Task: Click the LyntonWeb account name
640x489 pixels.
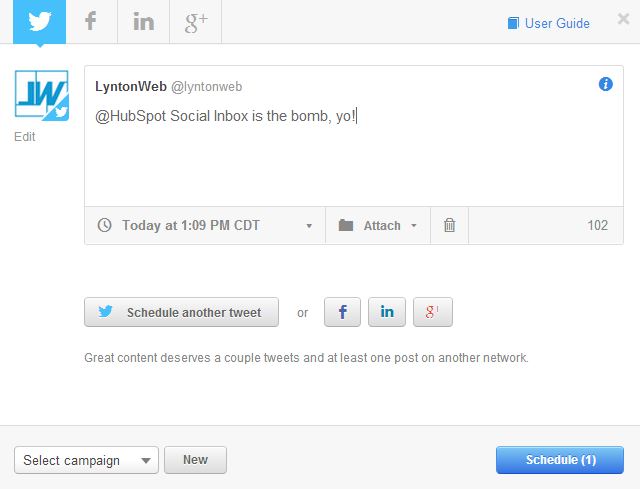Action: click(x=131, y=87)
